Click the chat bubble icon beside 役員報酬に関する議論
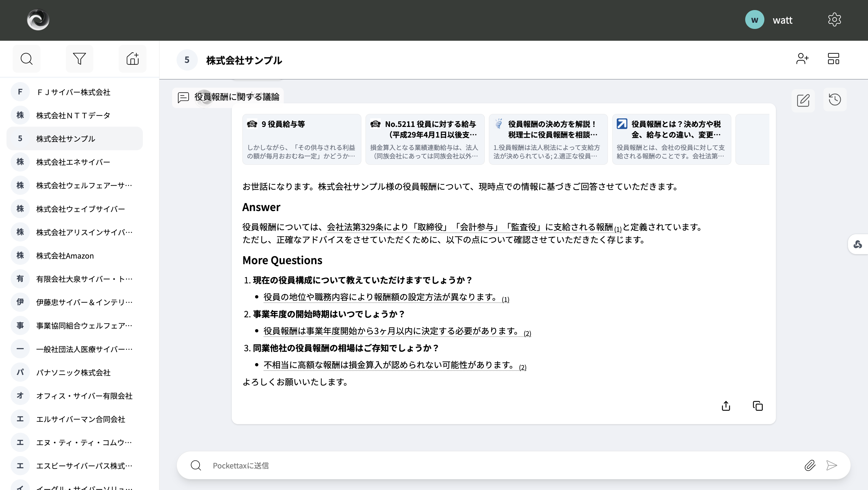Image resolution: width=868 pixels, height=490 pixels. [x=183, y=97]
